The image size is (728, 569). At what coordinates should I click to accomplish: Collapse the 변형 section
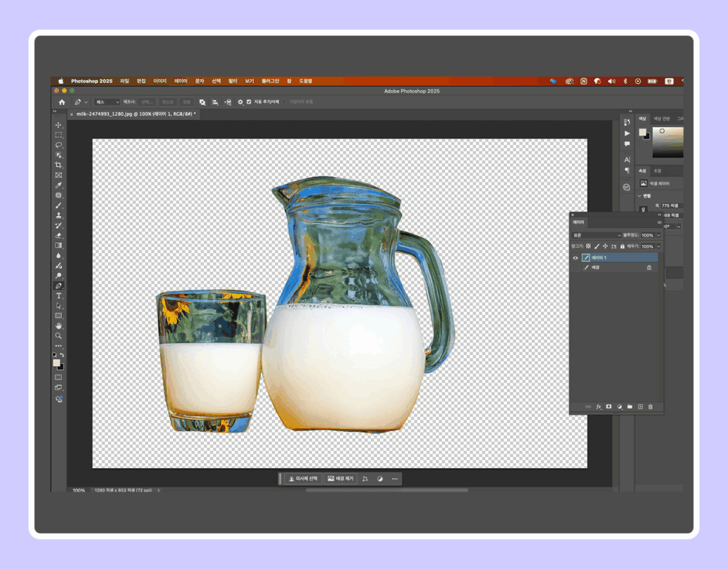coord(639,195)
